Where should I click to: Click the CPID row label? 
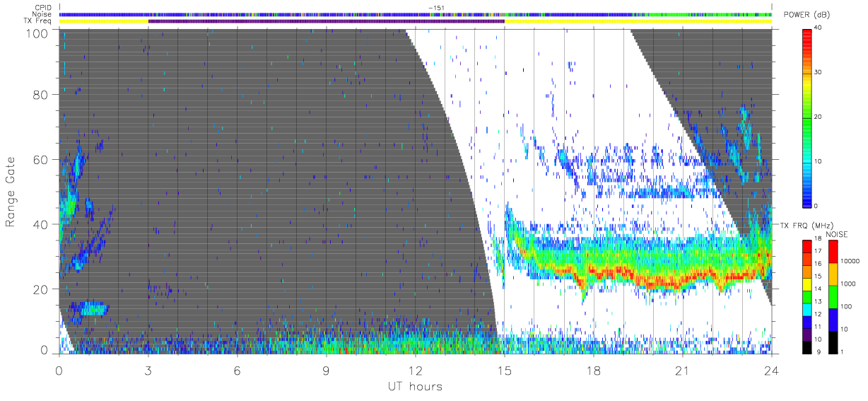pyautogui.click(x=44, y=8)
